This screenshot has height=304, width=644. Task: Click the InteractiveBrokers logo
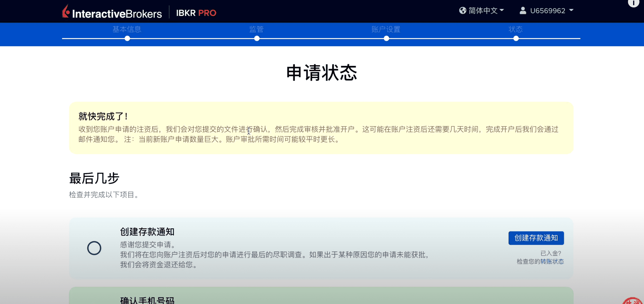[x=112, y=12]
